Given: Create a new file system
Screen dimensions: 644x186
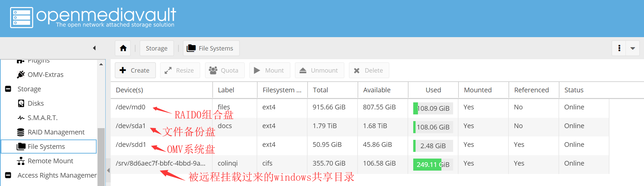Looking at the screenshot, I should (x=135, y=70).
